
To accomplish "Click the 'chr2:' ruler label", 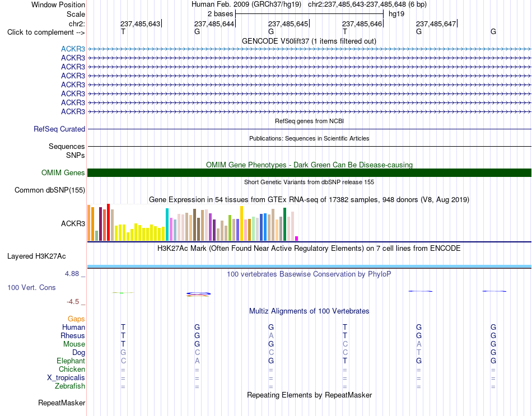I will point(77,24).
